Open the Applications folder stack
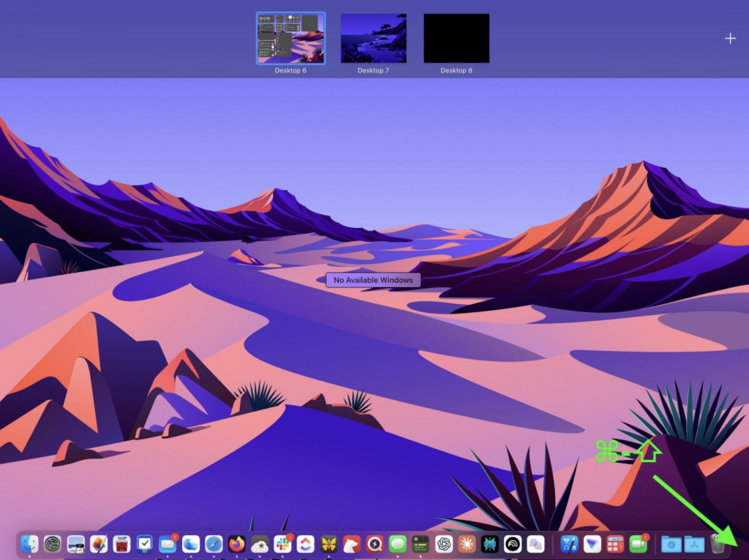The image size is (749, 560). coord(694,544)
